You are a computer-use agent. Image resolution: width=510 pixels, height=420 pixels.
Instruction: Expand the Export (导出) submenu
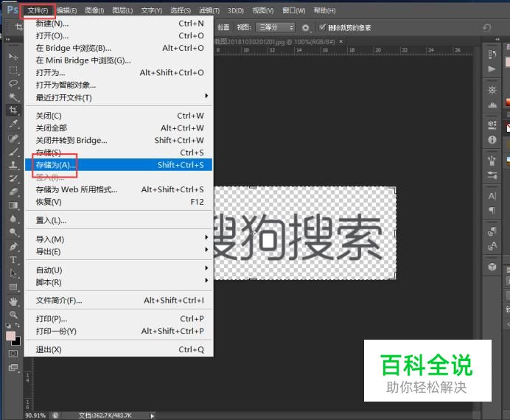tap(119, 251)
